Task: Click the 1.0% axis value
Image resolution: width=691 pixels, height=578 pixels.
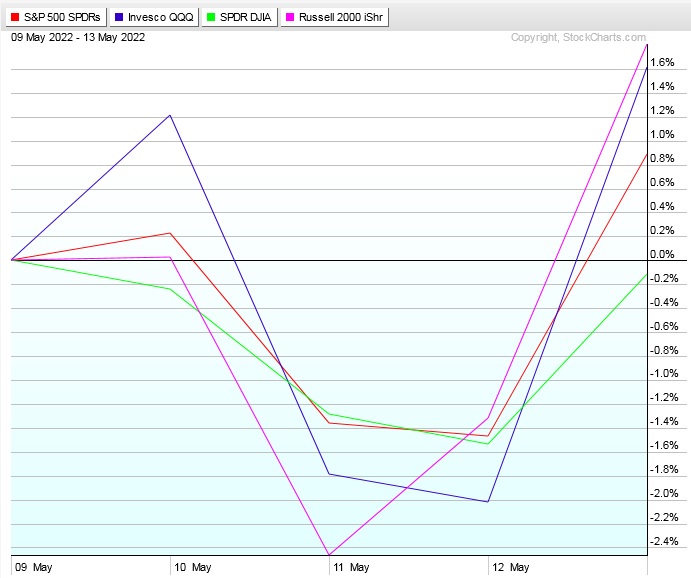Action: click(662, 134)
